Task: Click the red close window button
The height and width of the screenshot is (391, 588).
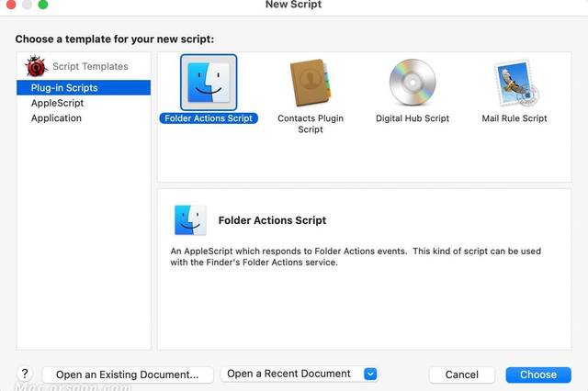Action: pos(11,5)
